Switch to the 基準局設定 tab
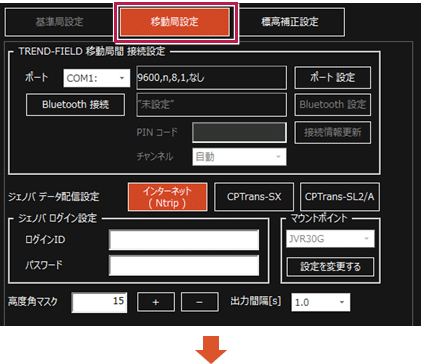Image resolution: width=421 pixels, height=364 pixels. click(59, 22)
